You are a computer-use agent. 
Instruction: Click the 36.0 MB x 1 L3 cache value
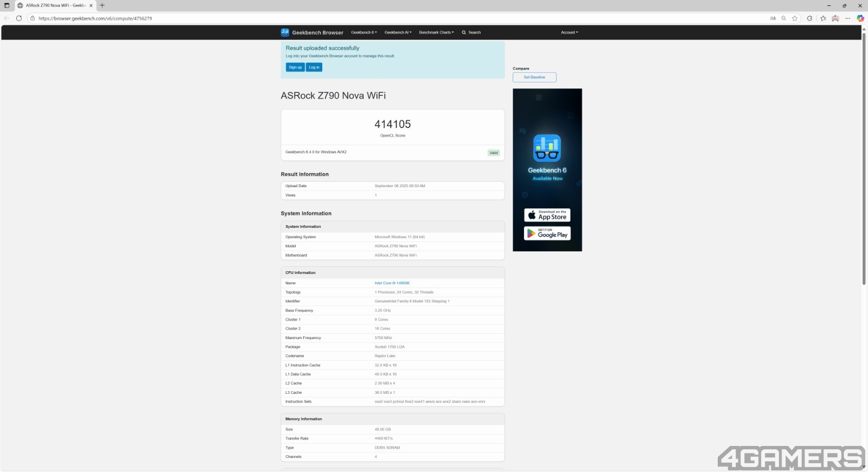(385, 393)
